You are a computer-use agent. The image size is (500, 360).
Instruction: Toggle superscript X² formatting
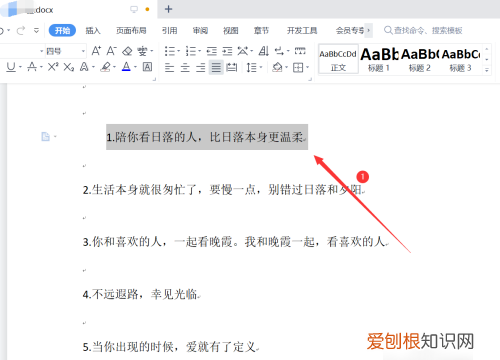[53, 67]
